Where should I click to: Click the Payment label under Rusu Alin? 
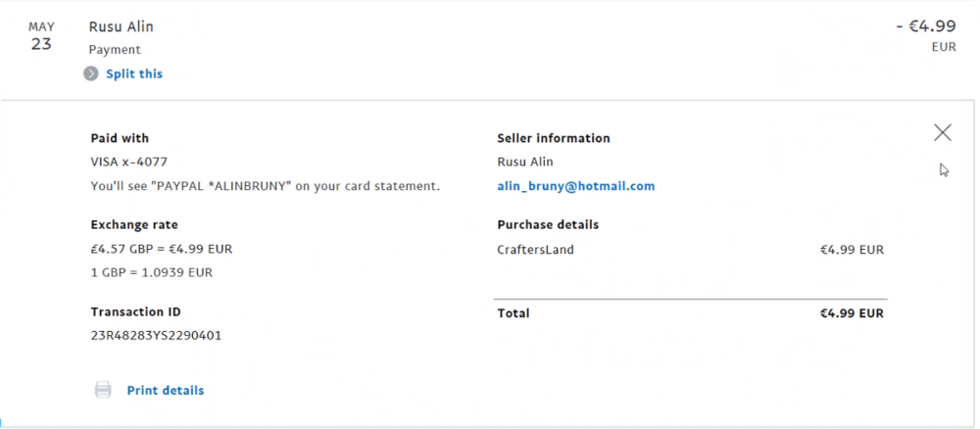[115, 49]
